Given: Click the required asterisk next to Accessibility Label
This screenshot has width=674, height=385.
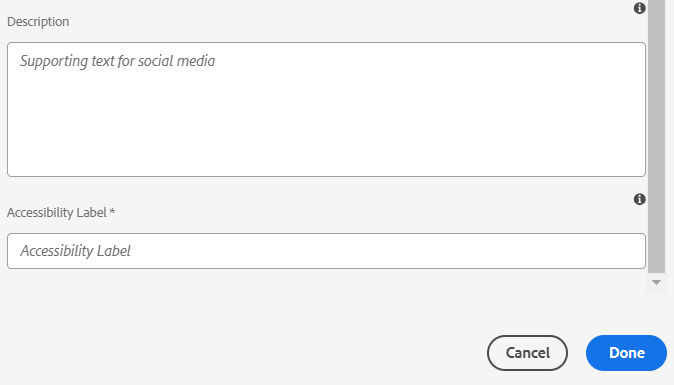Looking at the screenshot, I should 112,211.
